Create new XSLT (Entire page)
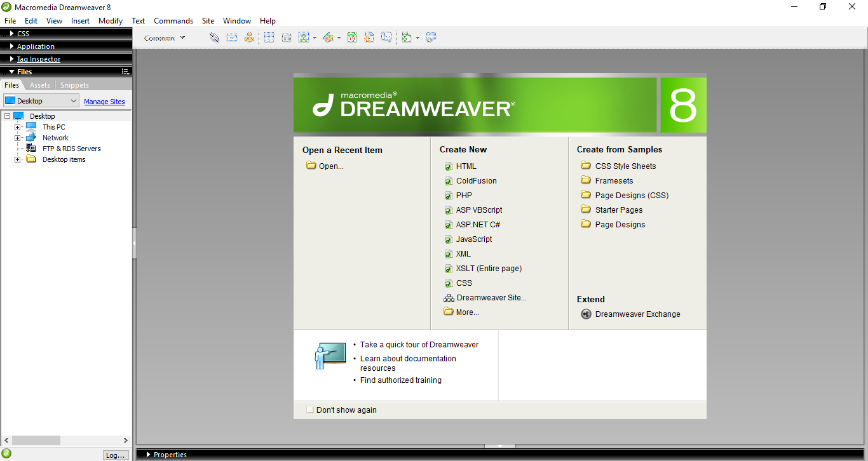This screenshot has width=868, height=461. [483, 269]
